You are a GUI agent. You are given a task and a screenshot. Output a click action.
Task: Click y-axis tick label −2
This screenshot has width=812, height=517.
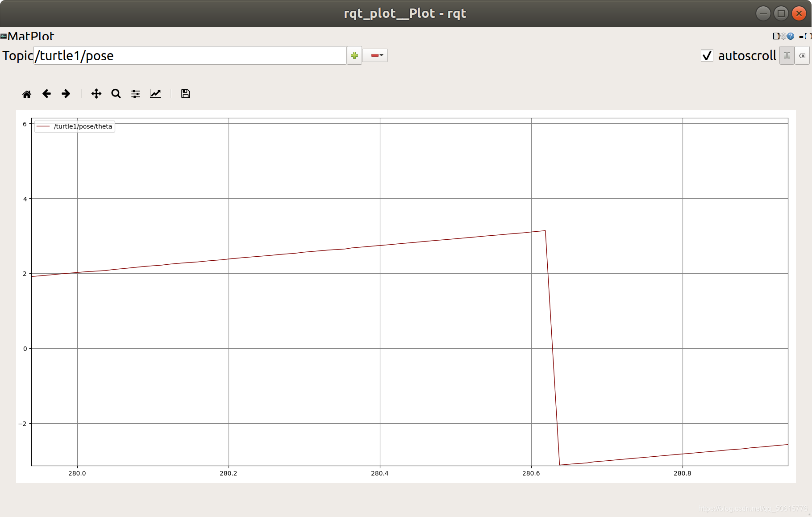click(x=23, y=424)
